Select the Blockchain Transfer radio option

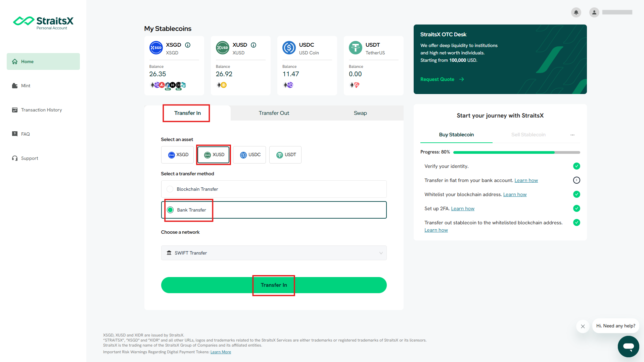click(x=274, y=189)
